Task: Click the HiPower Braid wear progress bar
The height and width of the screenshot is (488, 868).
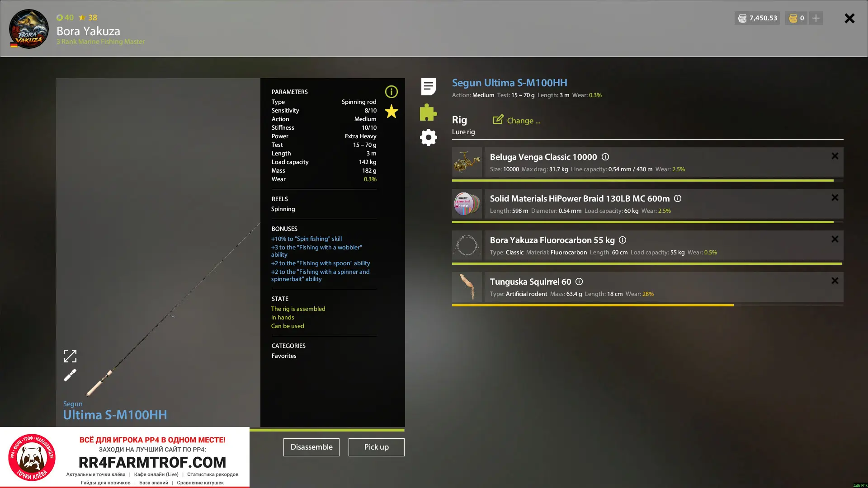Action: click(647, 222)
